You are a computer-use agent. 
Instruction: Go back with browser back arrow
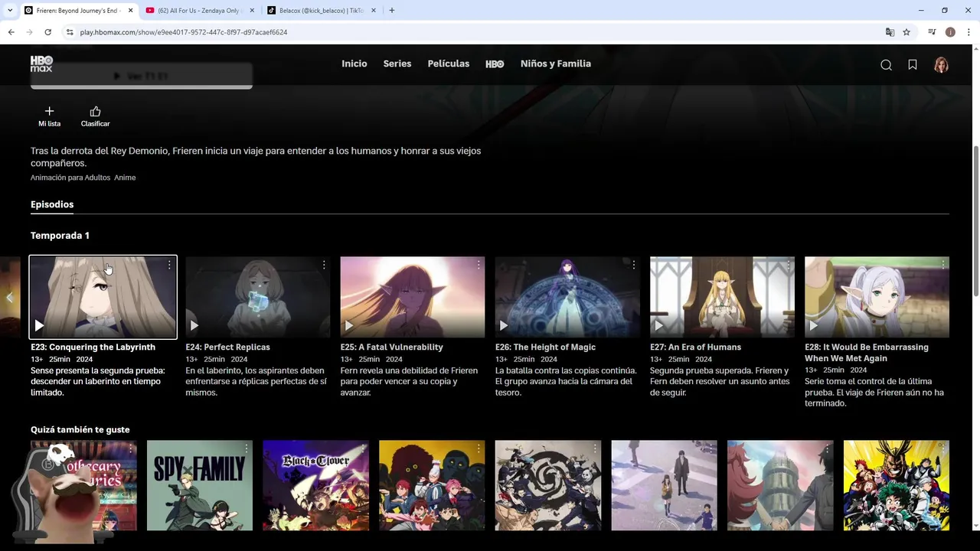click(11, 32)
